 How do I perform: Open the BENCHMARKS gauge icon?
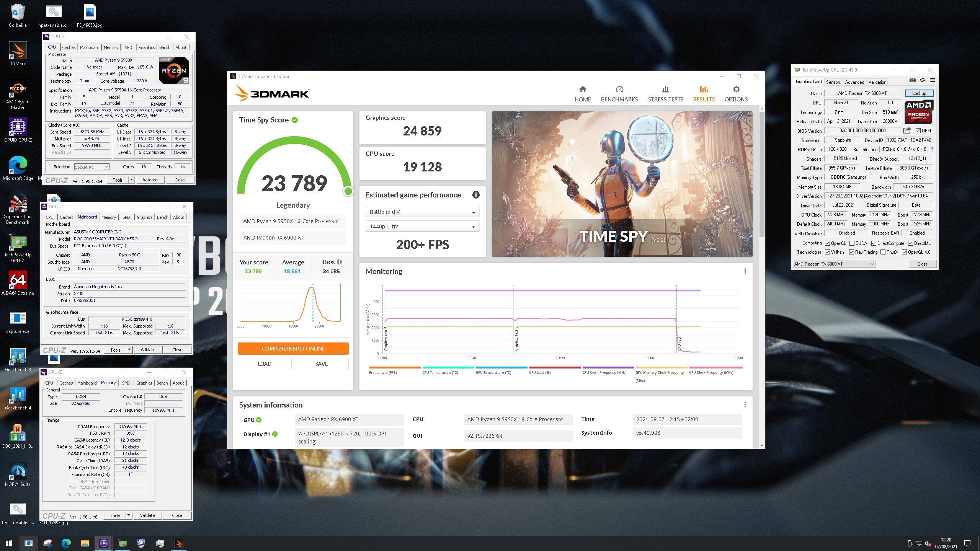[x=619, y=89]
